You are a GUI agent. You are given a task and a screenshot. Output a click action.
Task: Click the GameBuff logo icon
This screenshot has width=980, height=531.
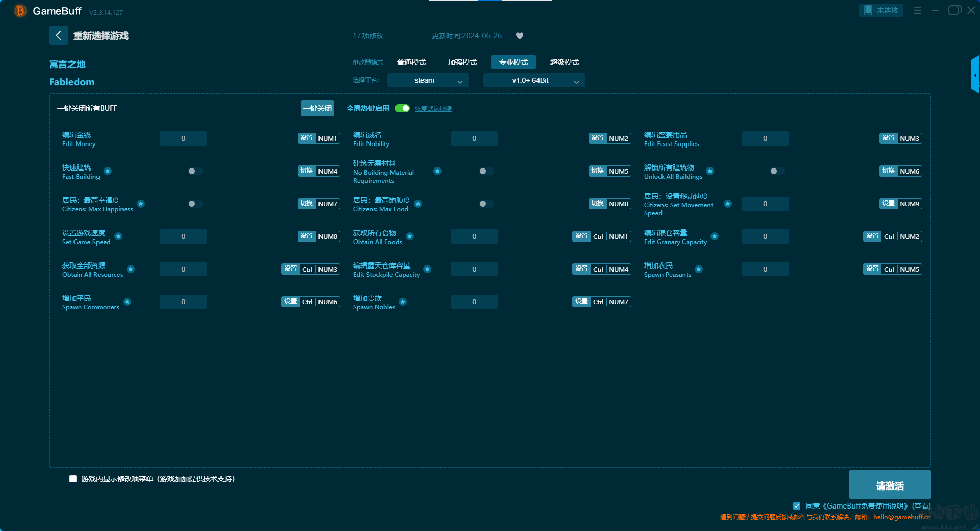point(20,11)
